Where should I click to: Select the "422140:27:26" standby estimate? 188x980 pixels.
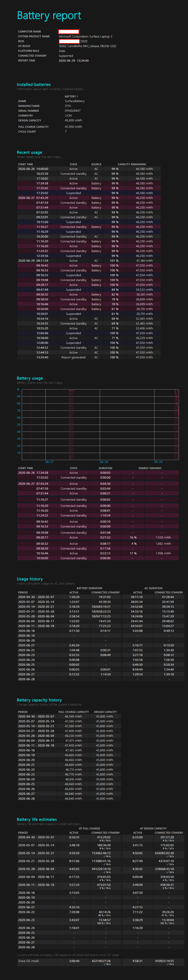pyautogui.click(x=101, y=961)
